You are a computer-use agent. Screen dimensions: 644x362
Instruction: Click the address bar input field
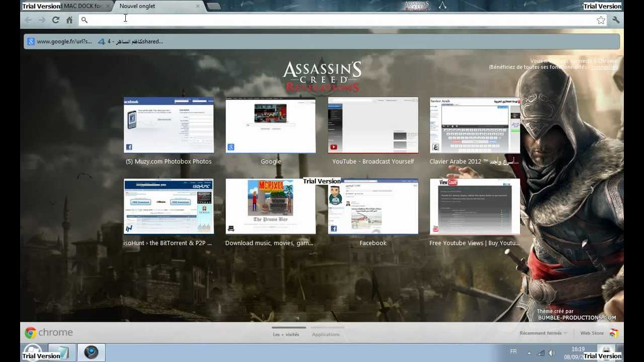(x=342, y=20)
